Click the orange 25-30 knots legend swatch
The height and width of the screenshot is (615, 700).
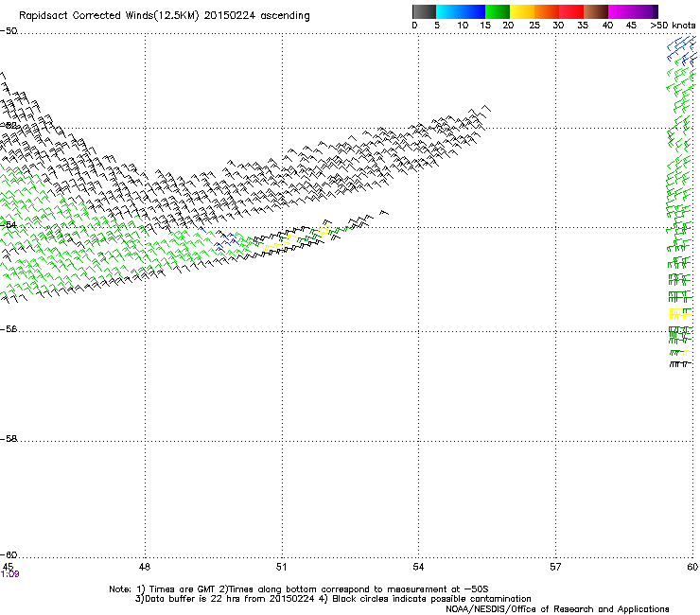coord(547,11)
